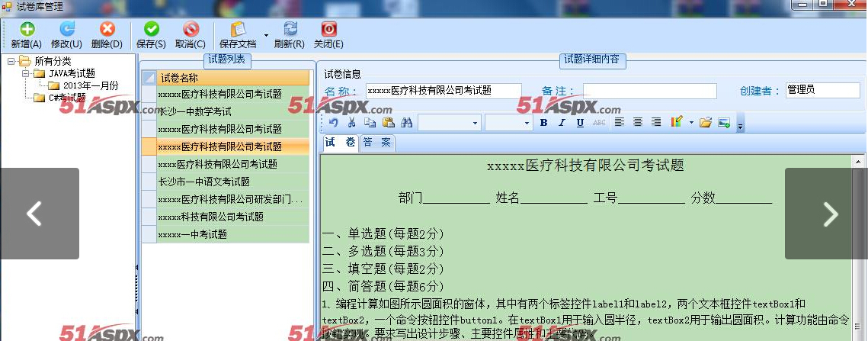Switch to the 试卷 tab
The image size is (868, 341).
click(340, 143)
